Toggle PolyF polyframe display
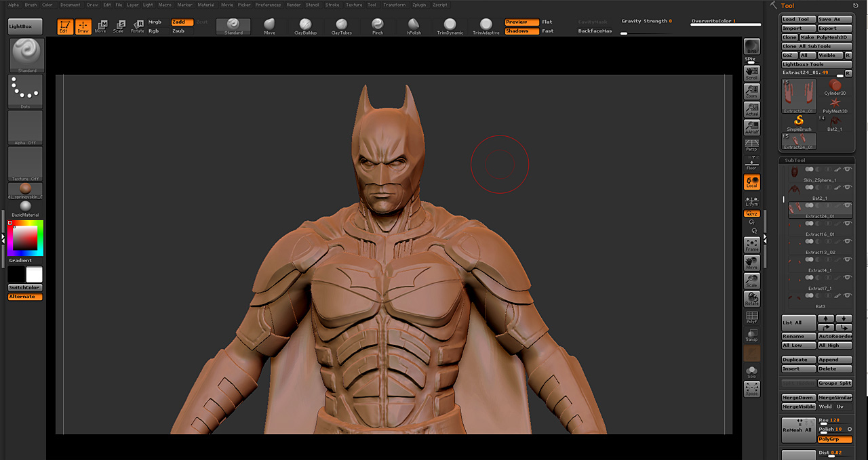Screen dimensions: 868x460 pos(751,317)
